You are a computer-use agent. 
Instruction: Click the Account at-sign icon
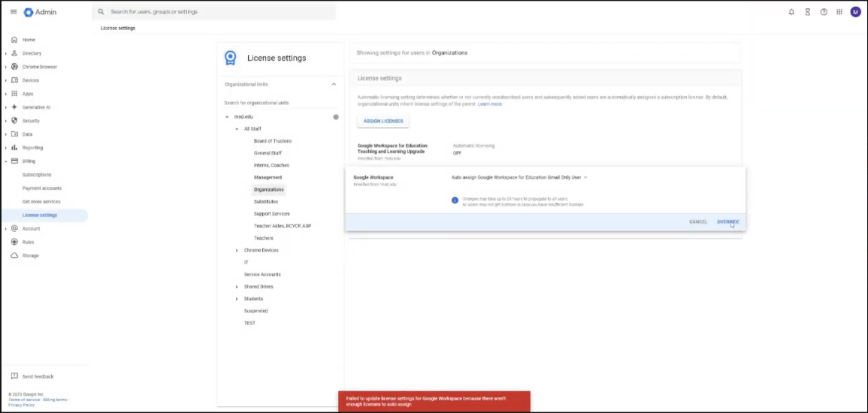coord(14,228)
